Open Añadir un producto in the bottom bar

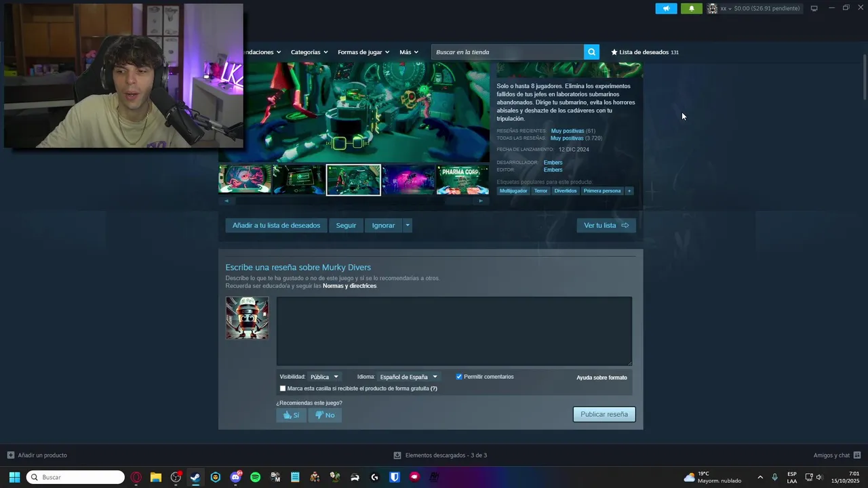point(37,455)
